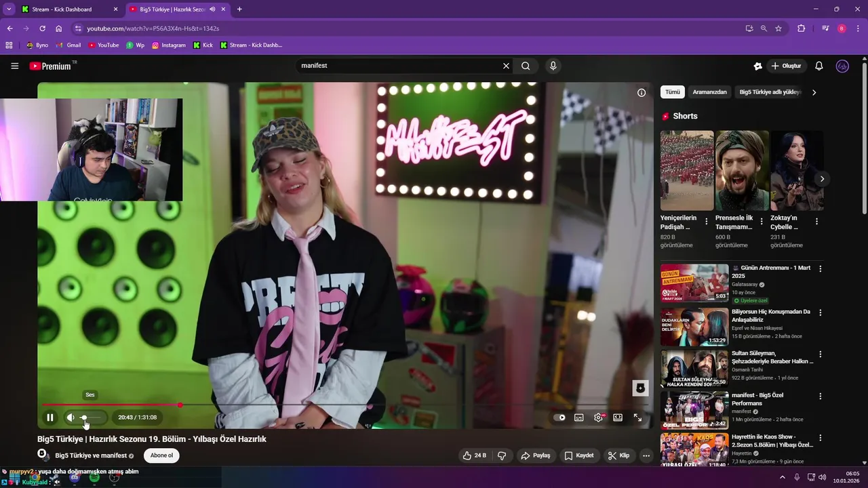Show hidden system tray icons
Screen dimensions: 868x488
783,477
